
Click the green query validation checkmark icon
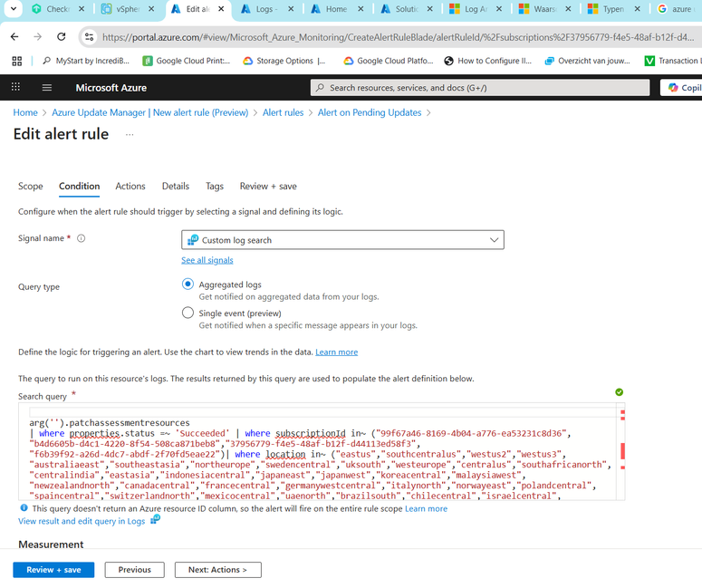[620, 392]
